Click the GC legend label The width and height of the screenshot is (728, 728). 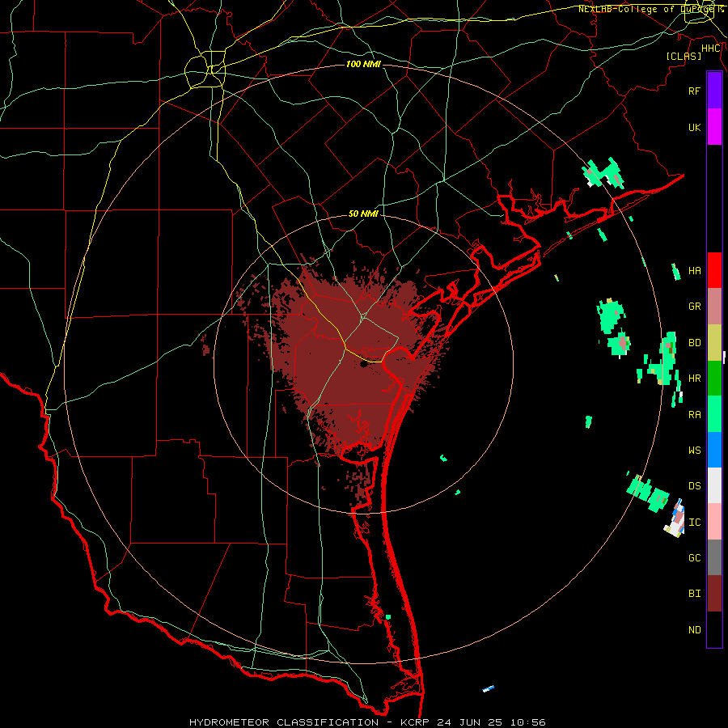coord(695,558)
